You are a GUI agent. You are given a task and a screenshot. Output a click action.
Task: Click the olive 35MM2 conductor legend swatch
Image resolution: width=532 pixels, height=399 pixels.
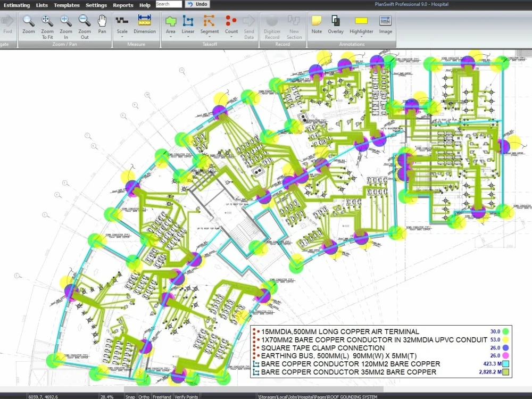[505, 372]
